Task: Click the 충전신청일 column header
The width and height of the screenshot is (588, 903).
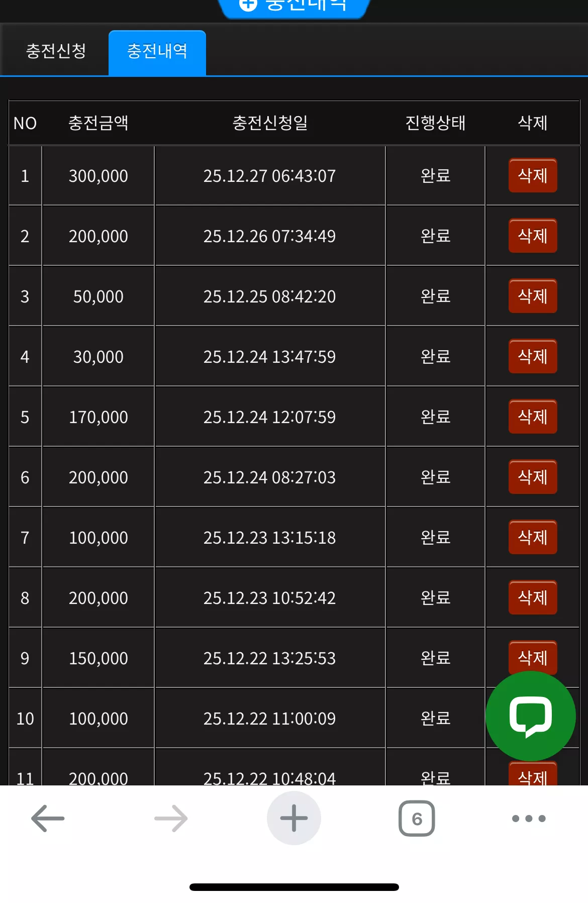Action: tap(270, 123)
